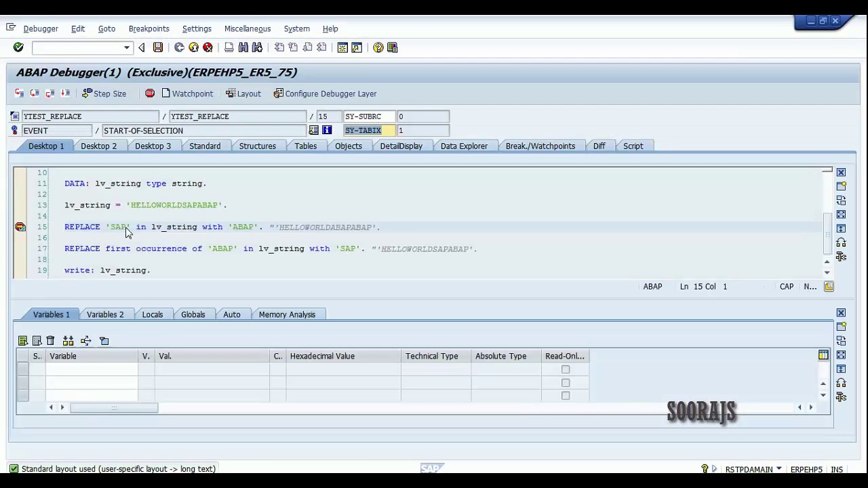Screen dimensions: 868x488
Task: Switch to the Desktop 2 tab
Action: tap(98, 146)
